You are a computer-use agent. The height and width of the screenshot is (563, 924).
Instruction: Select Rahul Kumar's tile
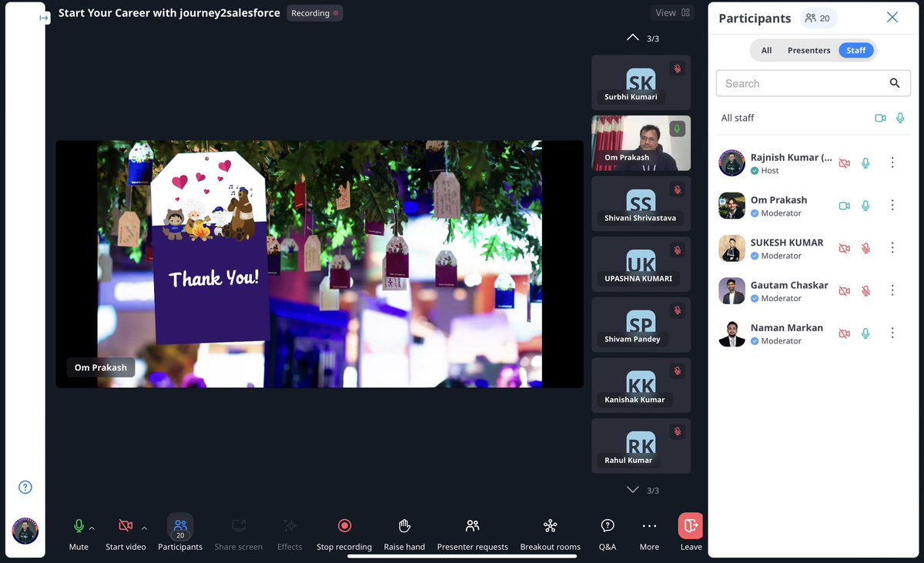(641, 446)
